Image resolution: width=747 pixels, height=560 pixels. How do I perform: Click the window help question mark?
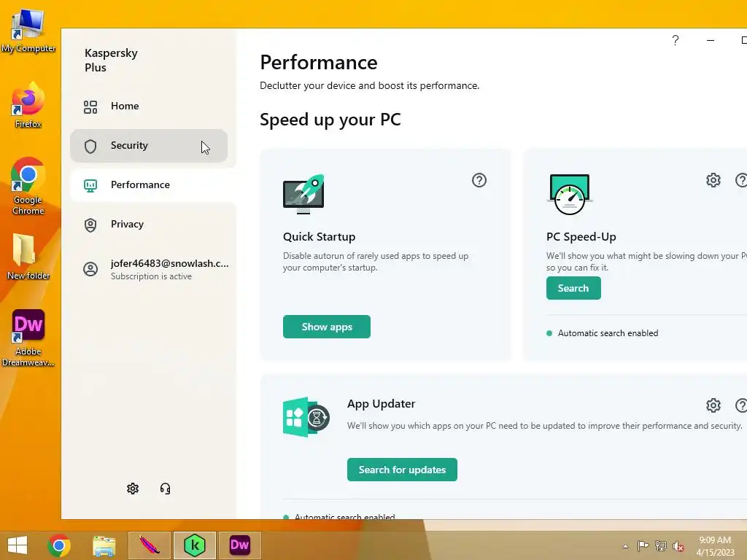coord(676,41)
